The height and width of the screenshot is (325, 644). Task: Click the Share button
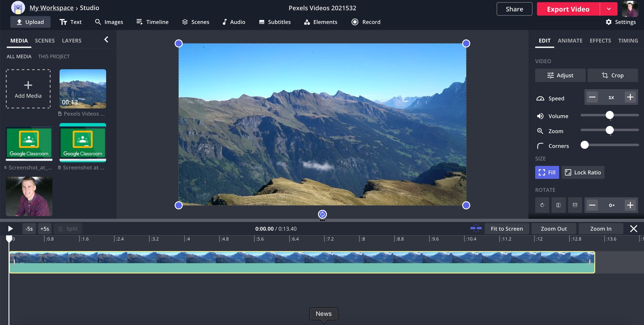point(514,9)
